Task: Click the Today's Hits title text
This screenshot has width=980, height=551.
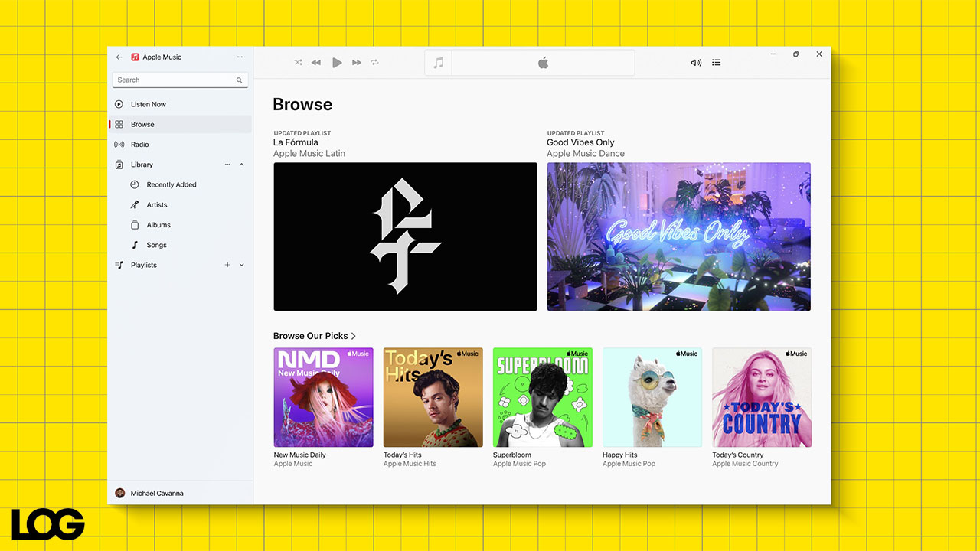Action: pos(403,455)
